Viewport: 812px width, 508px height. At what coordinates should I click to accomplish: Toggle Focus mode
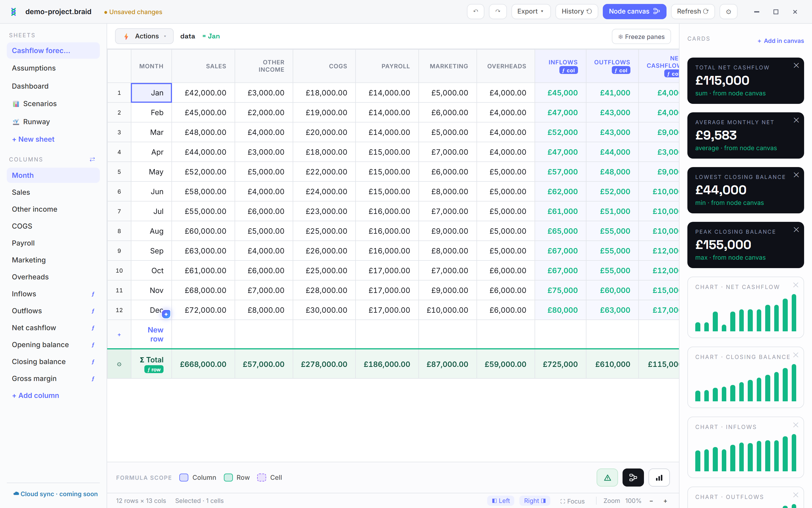(572, 501)
